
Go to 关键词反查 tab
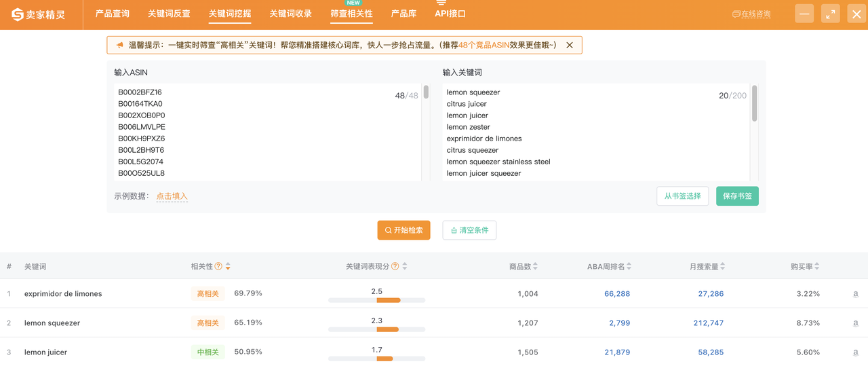point(169,14)
